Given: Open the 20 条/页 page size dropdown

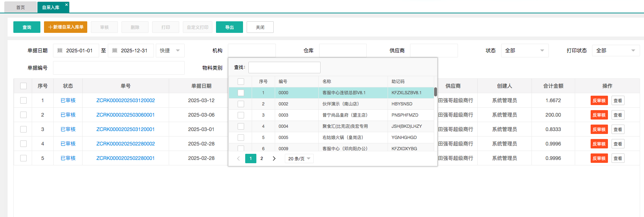Looking at the screenshot, I should (x=299, y=159).
